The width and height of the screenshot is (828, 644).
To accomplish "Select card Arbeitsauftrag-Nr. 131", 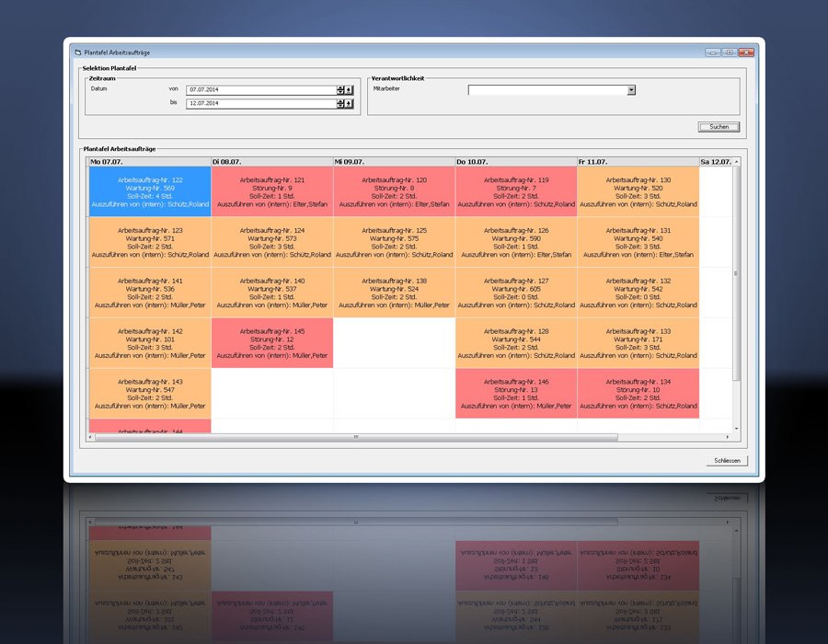I will tap(638, 242).
